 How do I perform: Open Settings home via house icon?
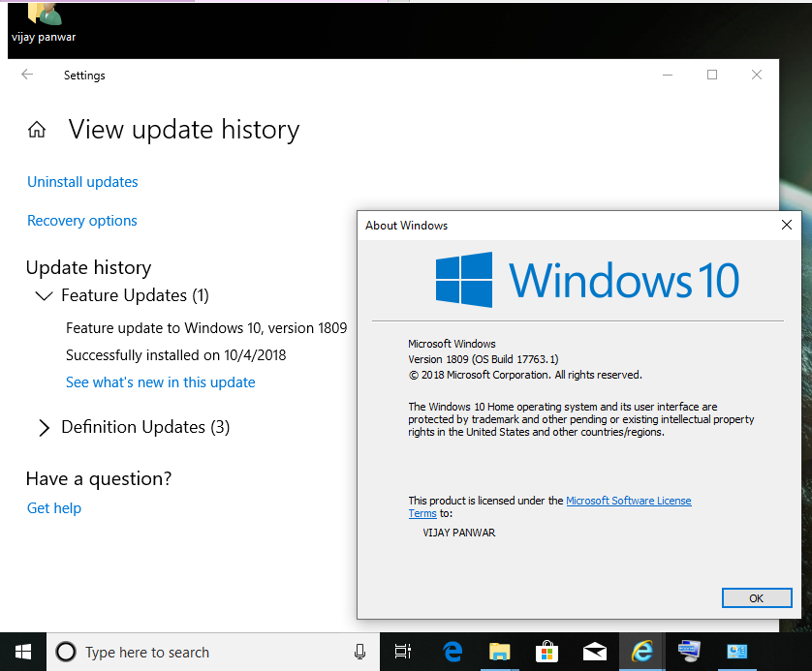coord(36,130)
